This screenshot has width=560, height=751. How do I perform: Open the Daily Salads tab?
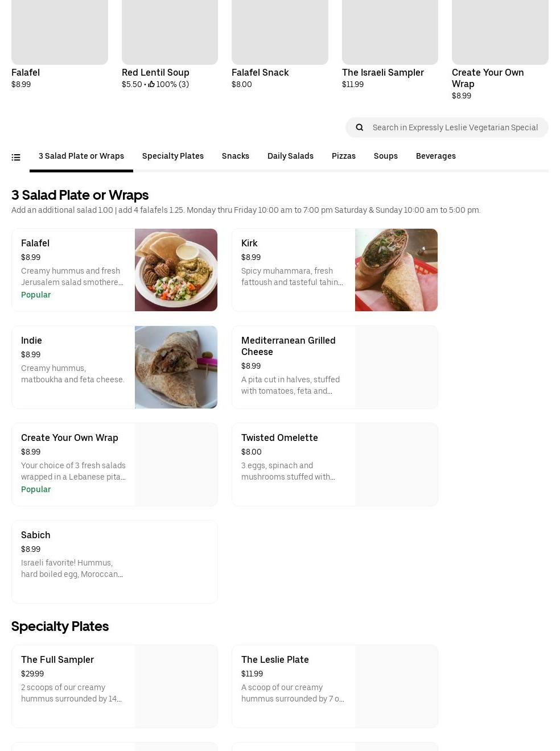[x=290, y=156]
